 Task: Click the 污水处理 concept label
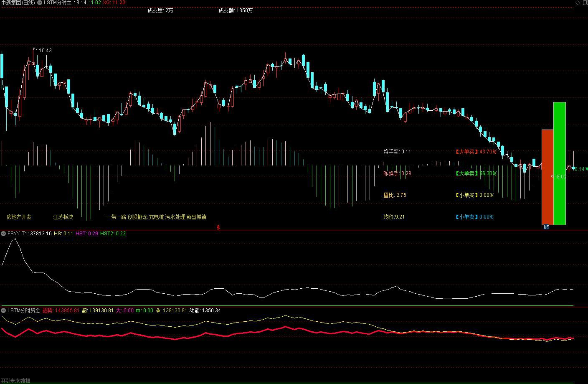click(175, 217)
